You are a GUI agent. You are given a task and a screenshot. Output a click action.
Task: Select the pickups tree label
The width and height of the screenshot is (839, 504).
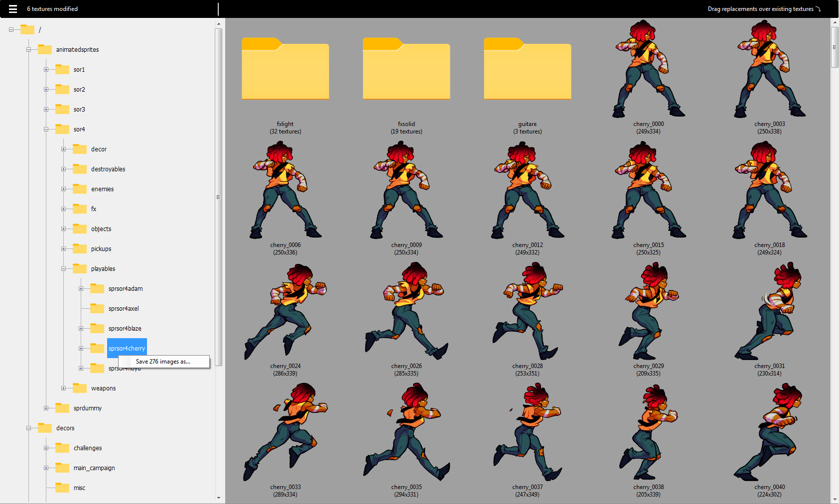coord(101,249)
